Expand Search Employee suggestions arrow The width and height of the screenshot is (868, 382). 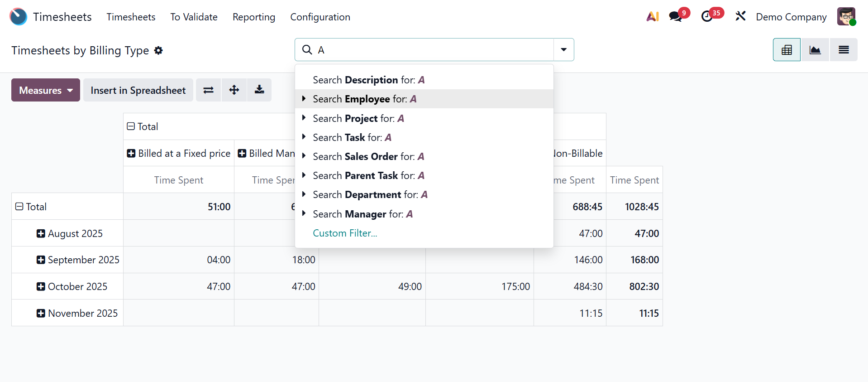pyautogui.click(x=304, y=99)
